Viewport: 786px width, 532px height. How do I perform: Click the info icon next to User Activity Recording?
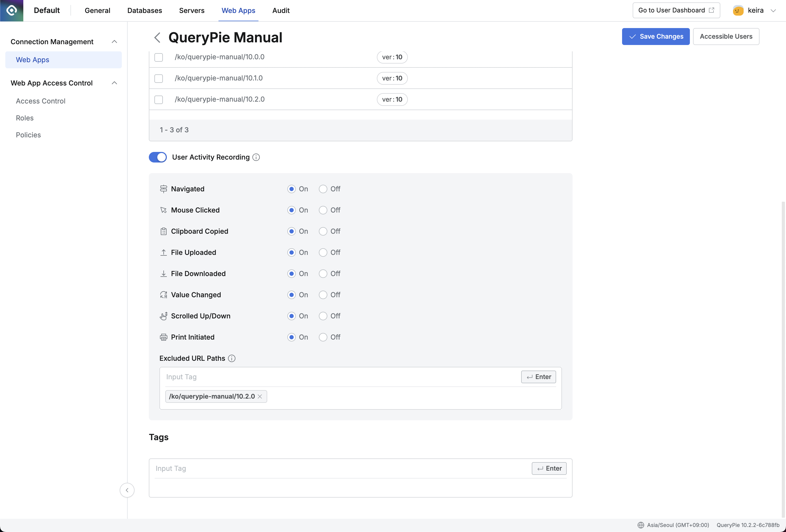click(x=256, y=157)
